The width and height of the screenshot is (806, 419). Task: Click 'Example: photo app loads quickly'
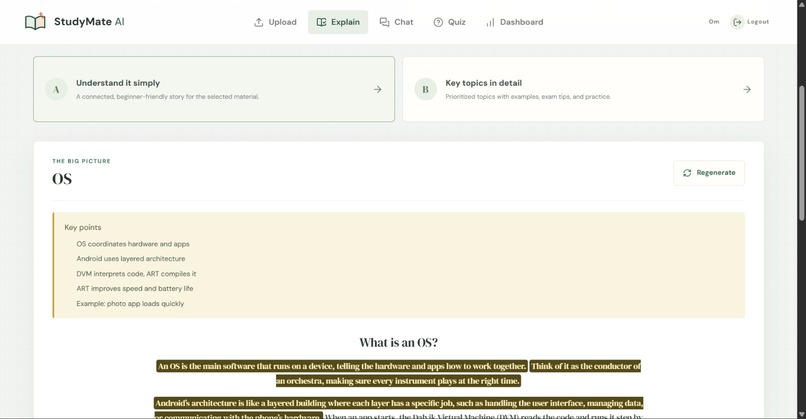point(130,303)
